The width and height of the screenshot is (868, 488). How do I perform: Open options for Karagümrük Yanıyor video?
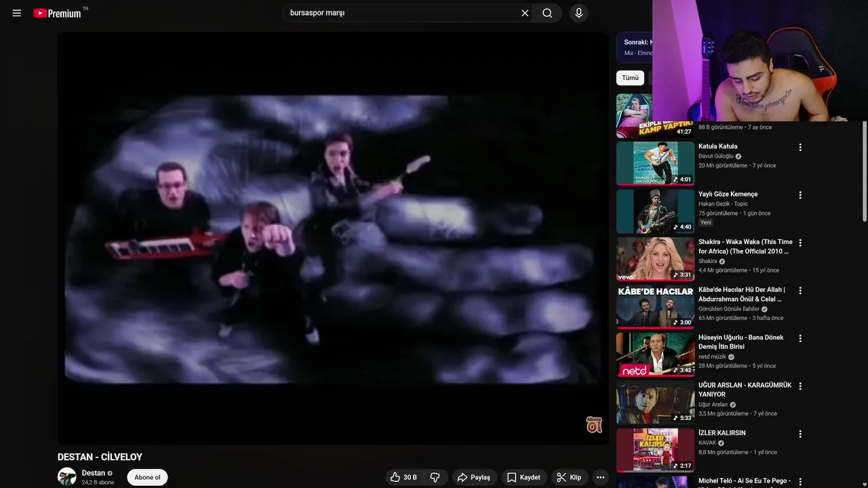click(800, 386)
